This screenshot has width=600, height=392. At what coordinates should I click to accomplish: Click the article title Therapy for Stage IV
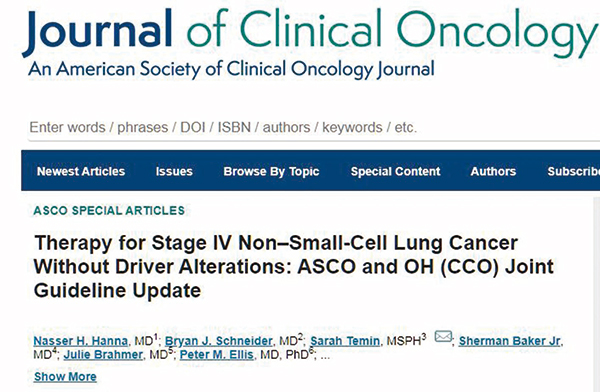[x=294, y=266]
